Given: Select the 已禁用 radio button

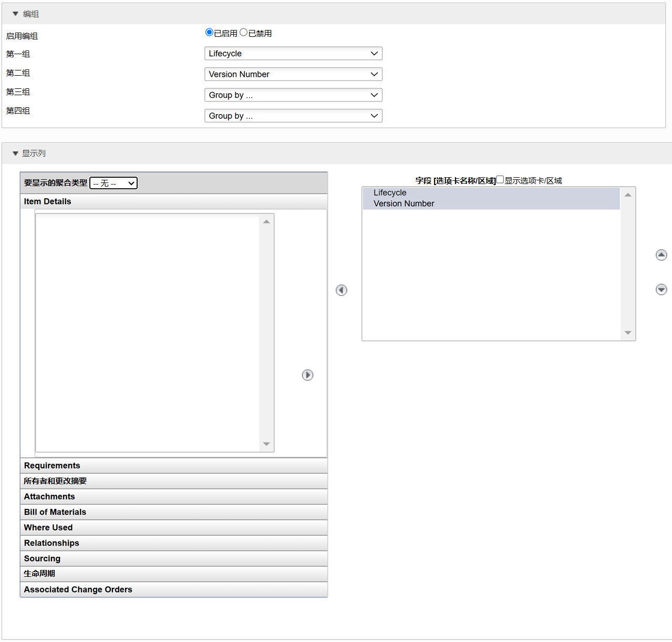Looking at the screenshot, I should pos(244,33).
